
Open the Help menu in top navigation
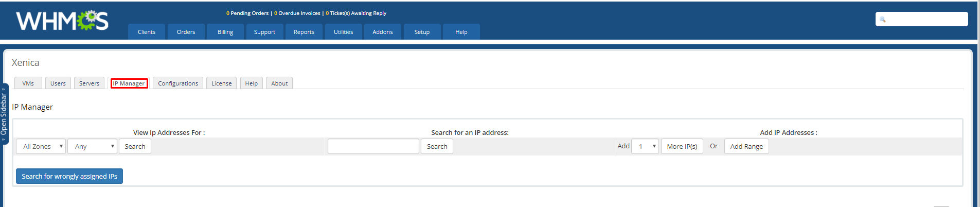tap(461, 32)
